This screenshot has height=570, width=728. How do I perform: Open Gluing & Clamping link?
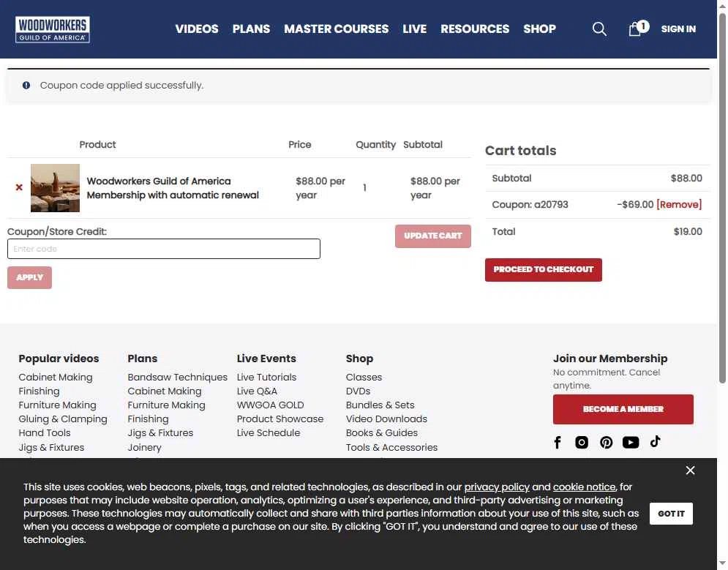coord(63,419)
